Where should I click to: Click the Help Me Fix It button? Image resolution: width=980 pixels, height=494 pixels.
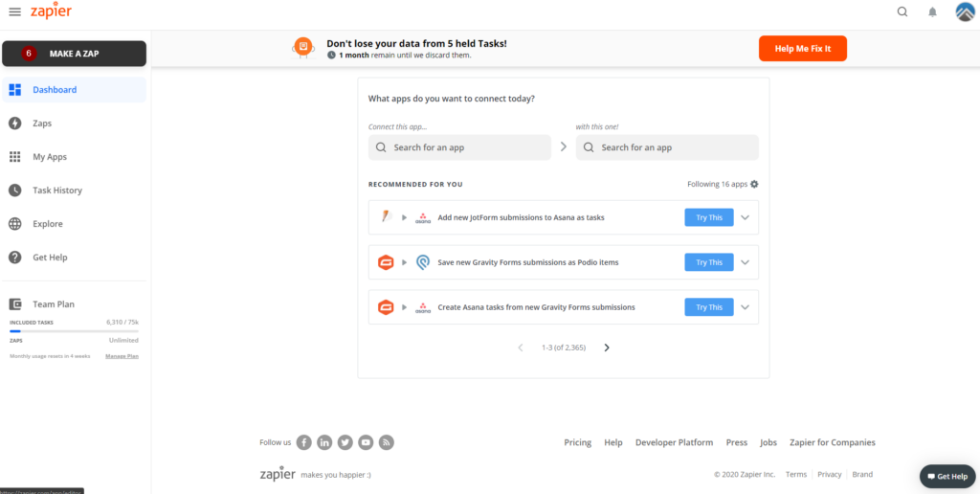803,49
